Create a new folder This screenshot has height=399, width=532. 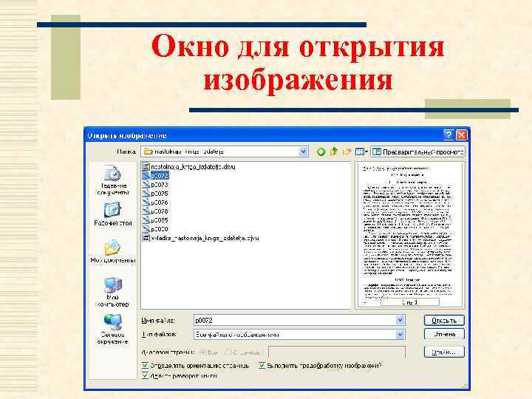(347, 151)
